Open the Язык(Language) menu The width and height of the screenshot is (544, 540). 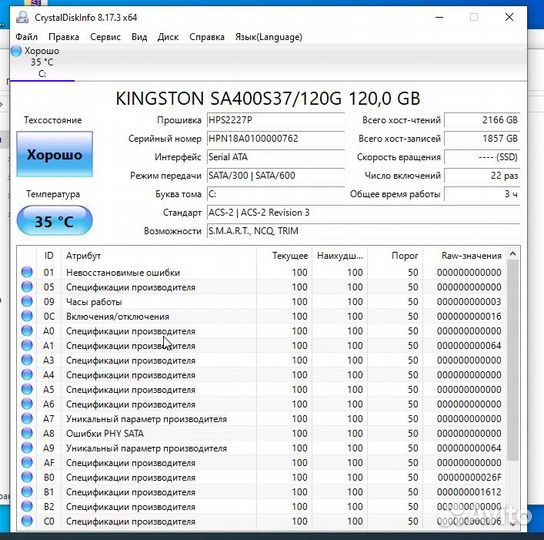pyautogui.click(x=269, y=37)
